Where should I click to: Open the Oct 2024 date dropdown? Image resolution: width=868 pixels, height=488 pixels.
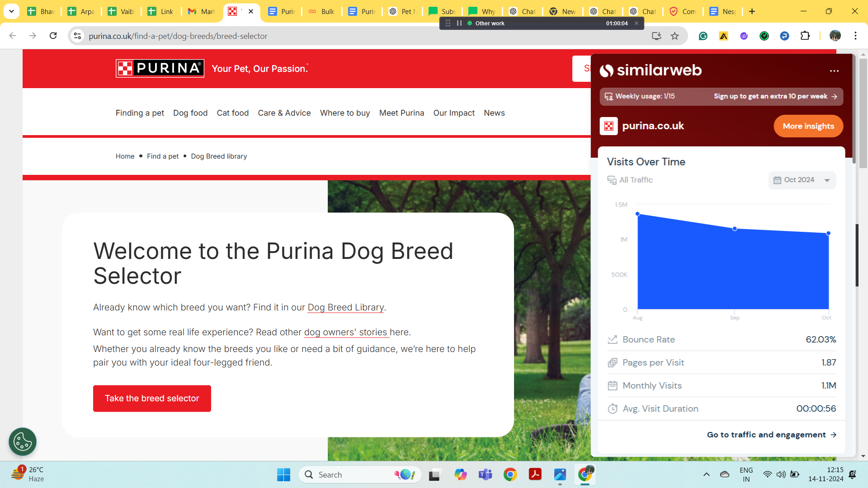pyautogui.click(x=802, y=180)
